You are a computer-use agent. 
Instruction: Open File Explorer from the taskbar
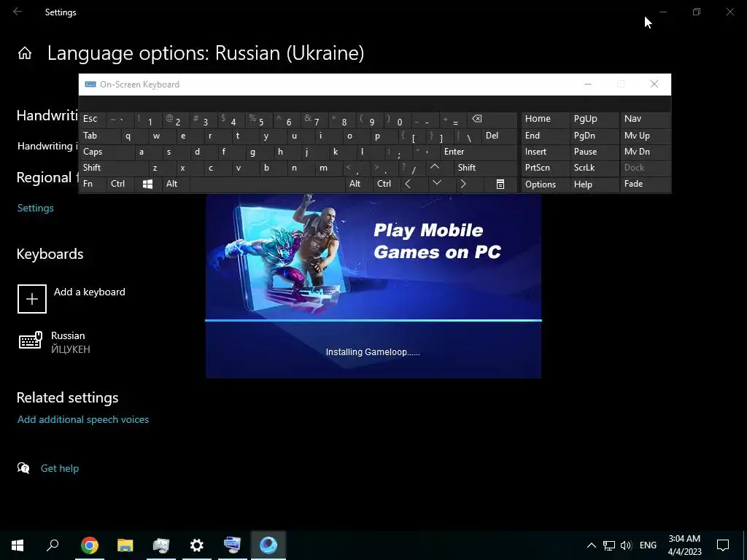[125, 545]
